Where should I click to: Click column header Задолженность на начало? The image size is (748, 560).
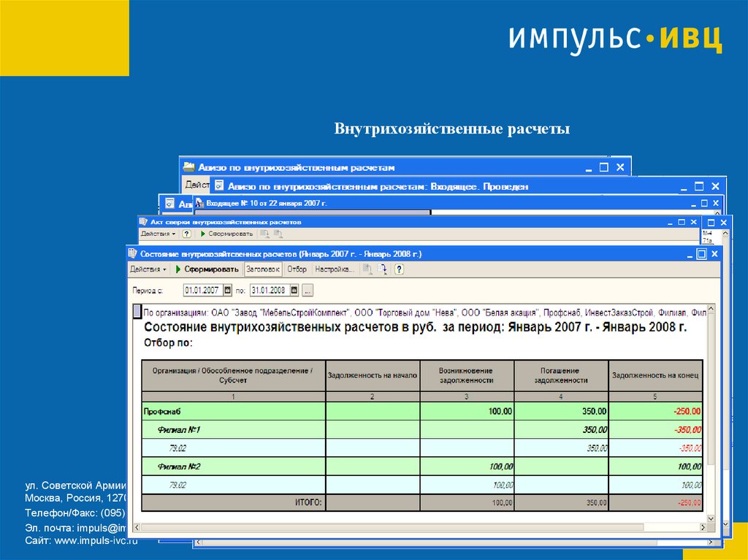click(x=372, y=375)
